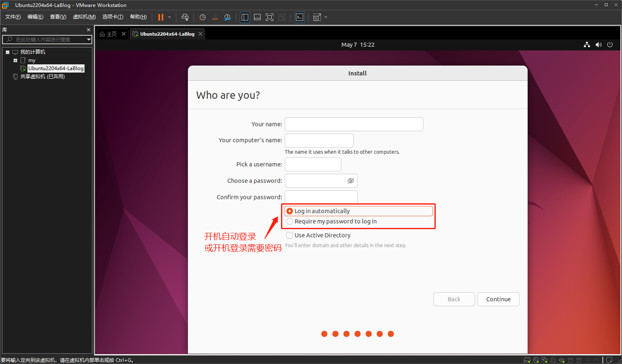Click the my folder icon in library
The width and height of the screenshot is (622, 364).
coord(23,60)
